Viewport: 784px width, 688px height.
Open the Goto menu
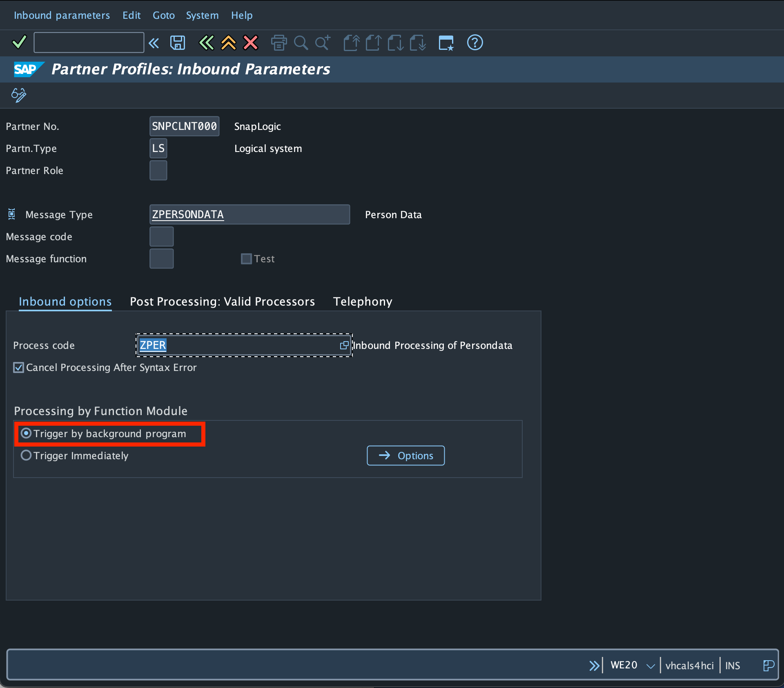coord(163,15)
